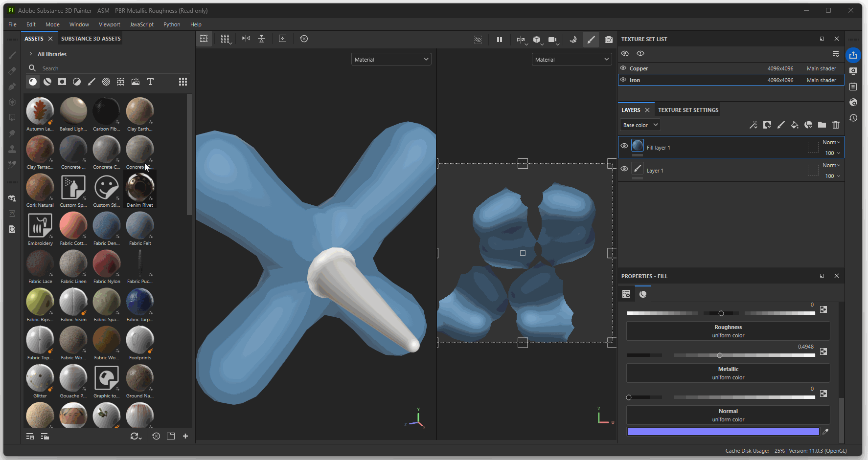Toggle visibility of the Copper texture set
This screenshot has width=868, height=460.
coord(623,68)
